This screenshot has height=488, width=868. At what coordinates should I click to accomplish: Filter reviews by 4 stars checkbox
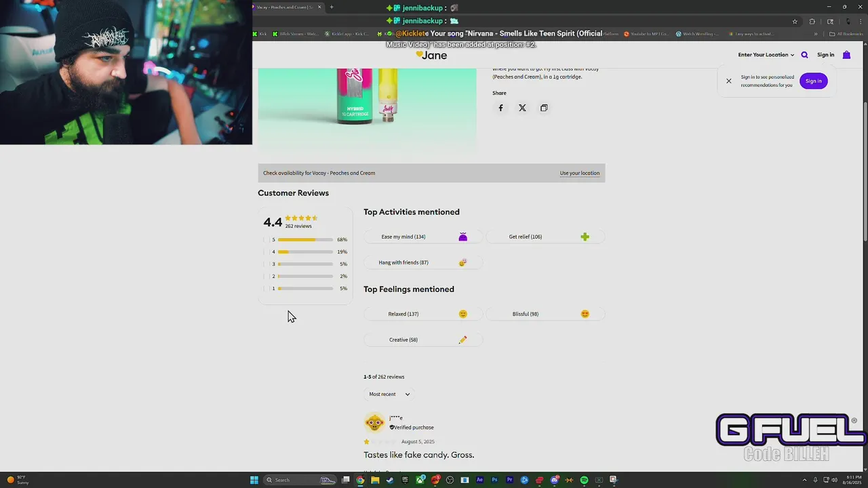point(265,252)
